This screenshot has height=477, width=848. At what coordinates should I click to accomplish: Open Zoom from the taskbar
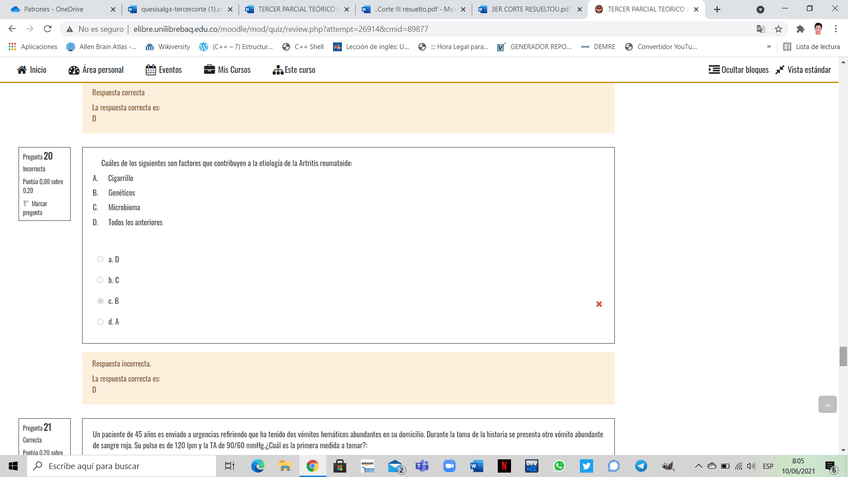click(449, 466)
